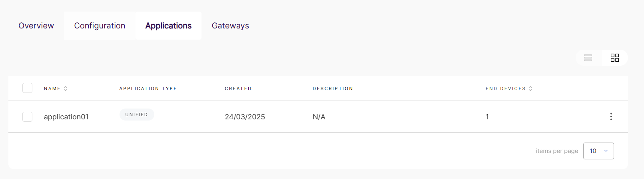Switch to list view layout
Image resolution: width=644 pixels, height=179 pixels.
(588, 58)
